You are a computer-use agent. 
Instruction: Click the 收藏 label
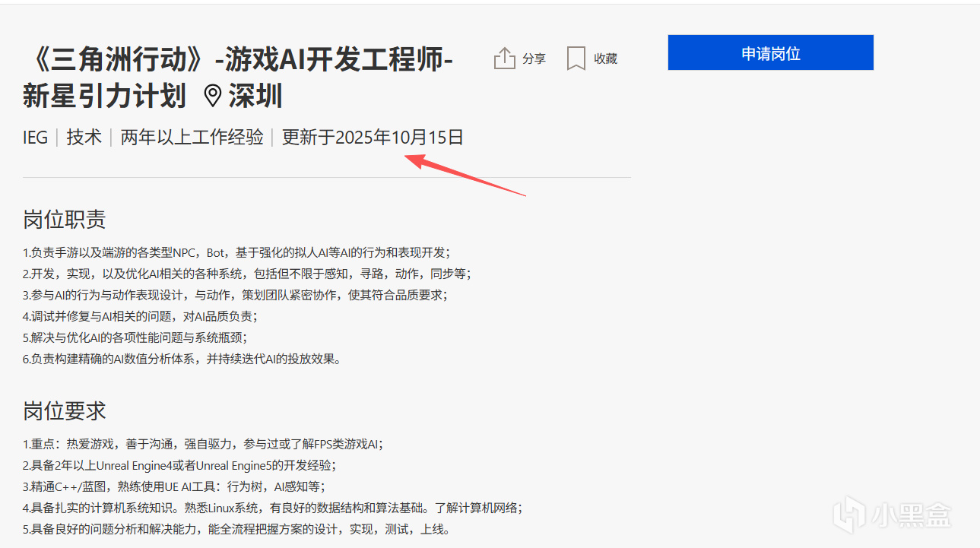pos(606,59)
